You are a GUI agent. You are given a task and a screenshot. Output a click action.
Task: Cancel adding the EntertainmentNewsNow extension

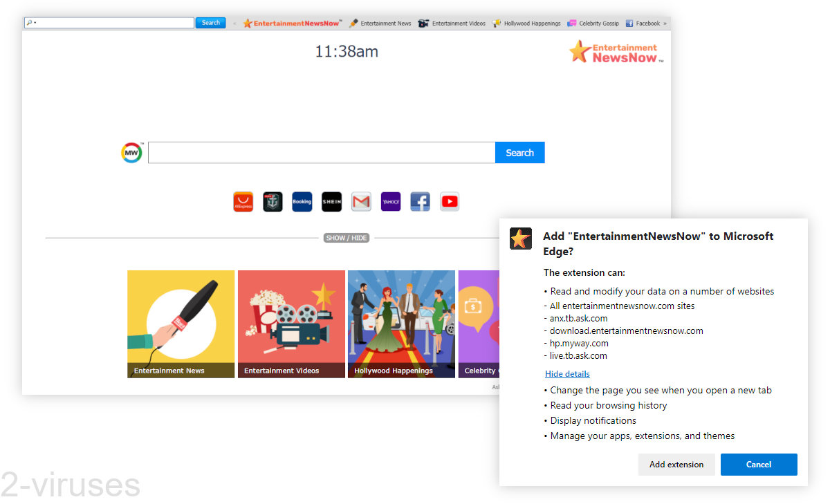[x=759, y=464]
